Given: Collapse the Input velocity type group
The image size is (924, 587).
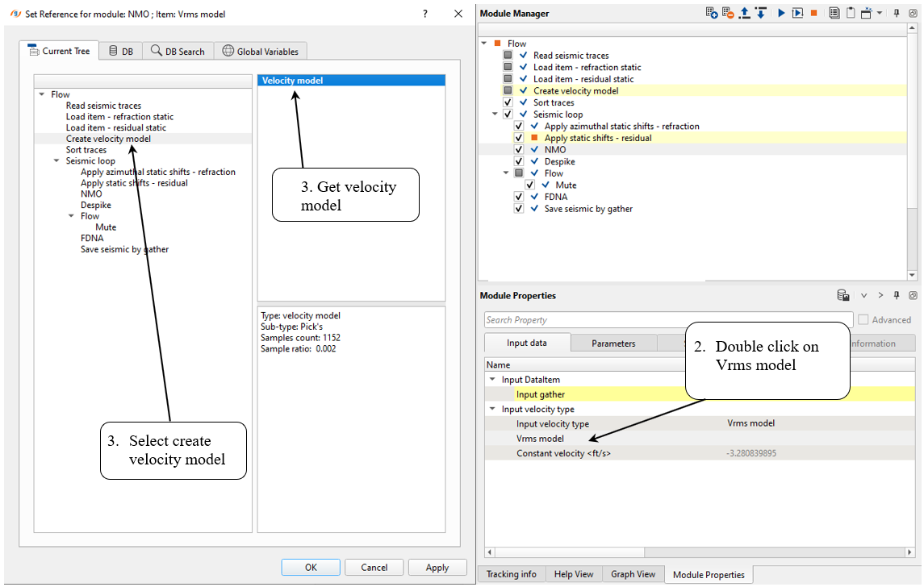Looking at the screenshot, I should point(492,410).
